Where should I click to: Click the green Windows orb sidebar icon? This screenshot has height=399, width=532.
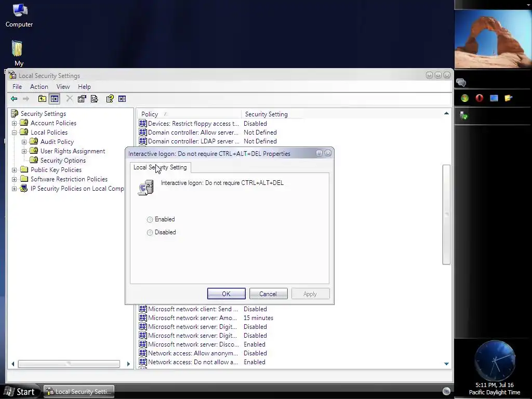click(x=465, y=98)
